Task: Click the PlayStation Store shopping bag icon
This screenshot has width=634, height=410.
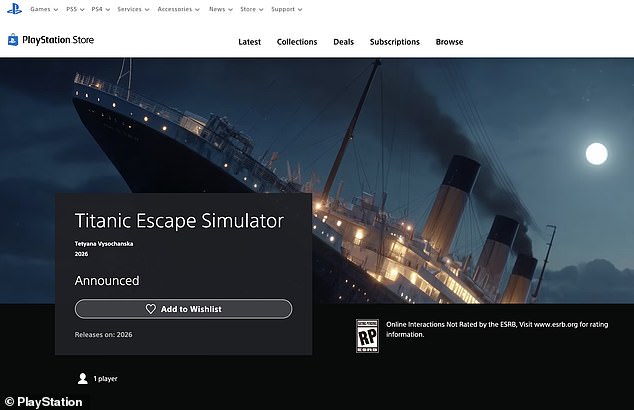Action: [13, 40]
